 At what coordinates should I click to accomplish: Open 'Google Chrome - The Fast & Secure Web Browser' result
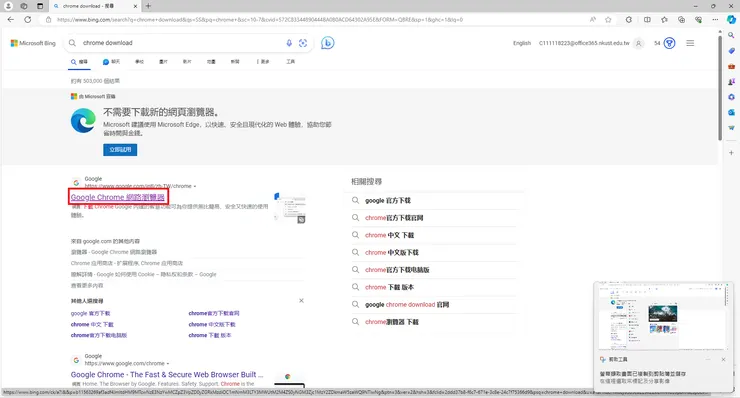[167, 374]
